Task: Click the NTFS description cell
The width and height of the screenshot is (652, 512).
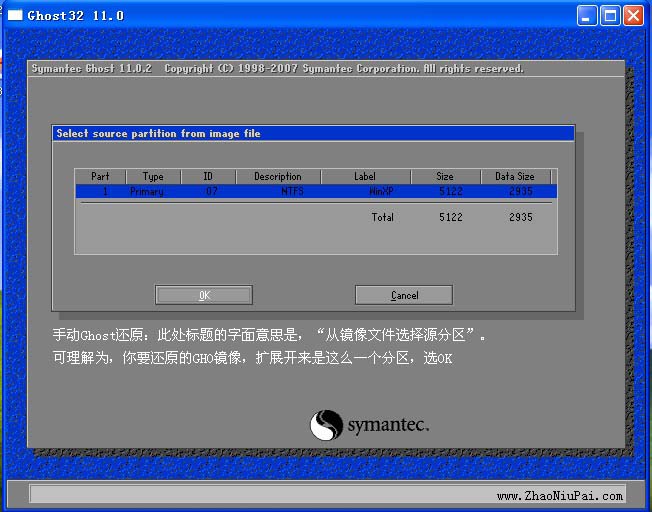Action: click(292, 191)
